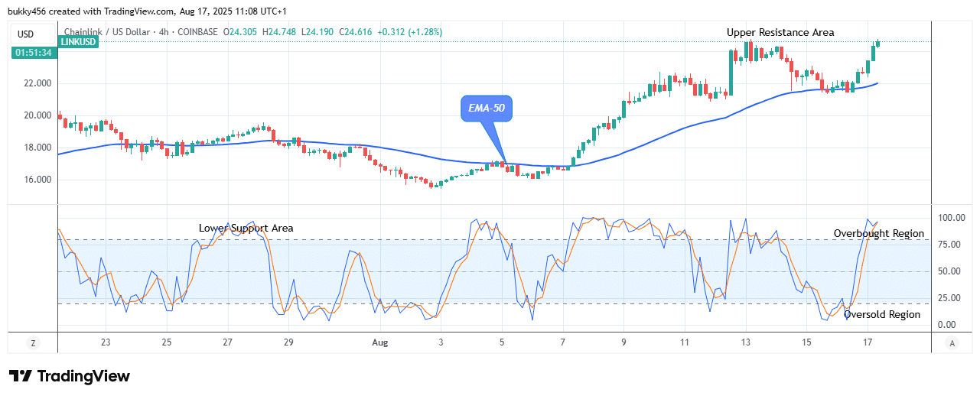Viewport: 980px width, 399px height.
Task: Click the EMA-50 callout label
Action: tap(486, 109)
